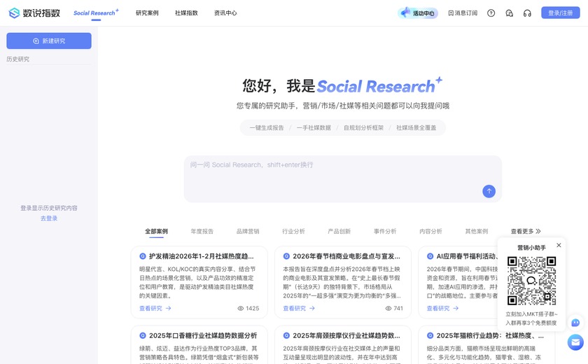Open the help question-mark icon
The width and height of the screenshot is (588, 364).
coord(491,13)
